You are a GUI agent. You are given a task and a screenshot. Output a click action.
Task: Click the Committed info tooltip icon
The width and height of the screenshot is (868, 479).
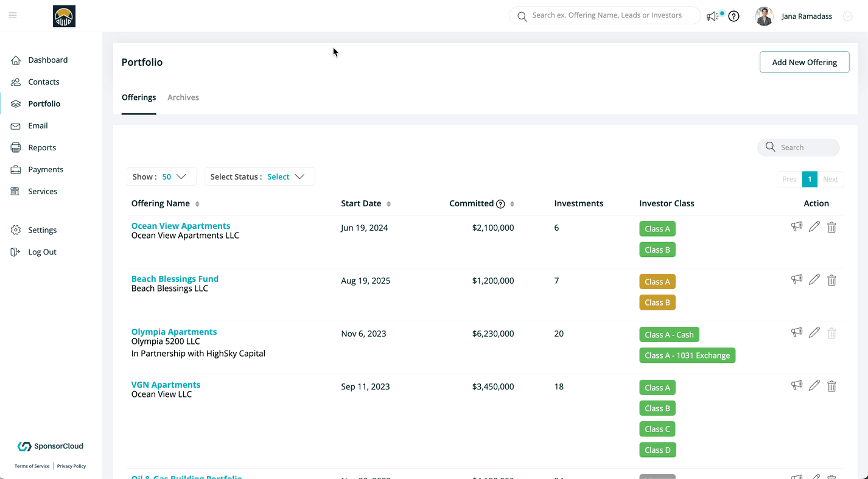pos(500,204)
